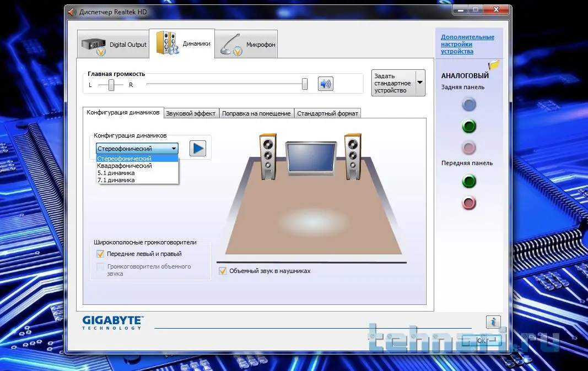
Task: Click the OK button
Action: pyautogui.click(x=481, y=340)
